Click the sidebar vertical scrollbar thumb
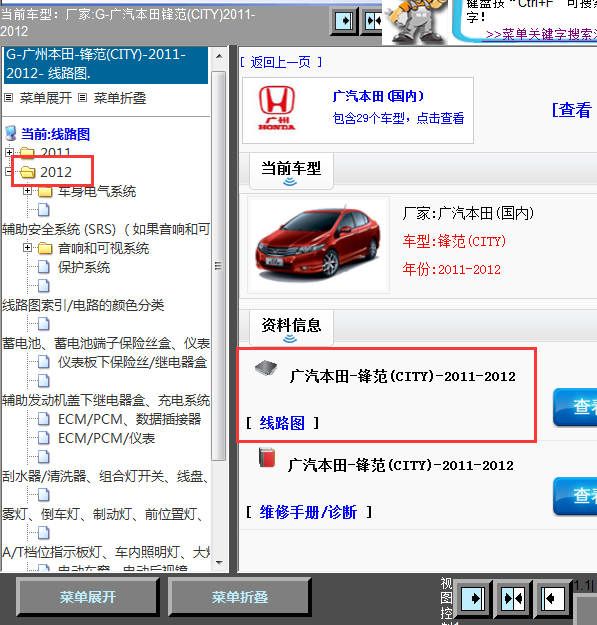Image resolution: width=597 pixels, height=625 pixels. [218, 266]
